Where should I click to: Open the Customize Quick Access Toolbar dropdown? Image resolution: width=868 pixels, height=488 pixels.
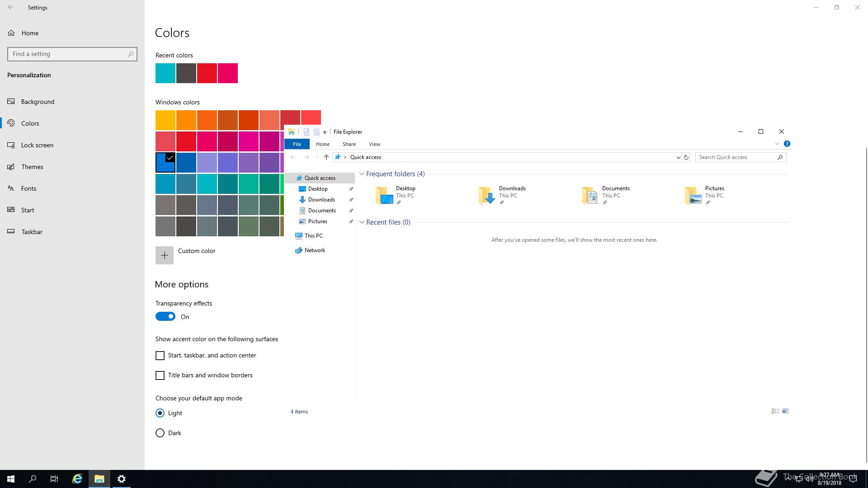pos(325,132)
